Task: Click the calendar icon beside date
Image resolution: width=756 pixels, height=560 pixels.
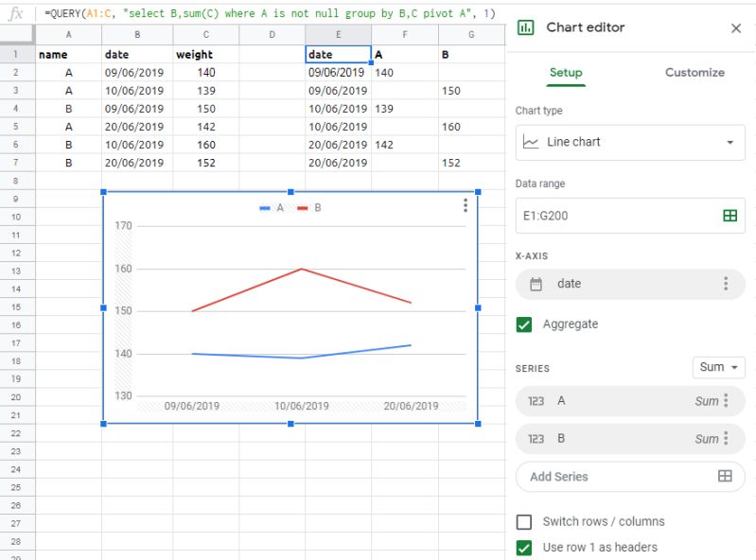Action: pos(536,284)
